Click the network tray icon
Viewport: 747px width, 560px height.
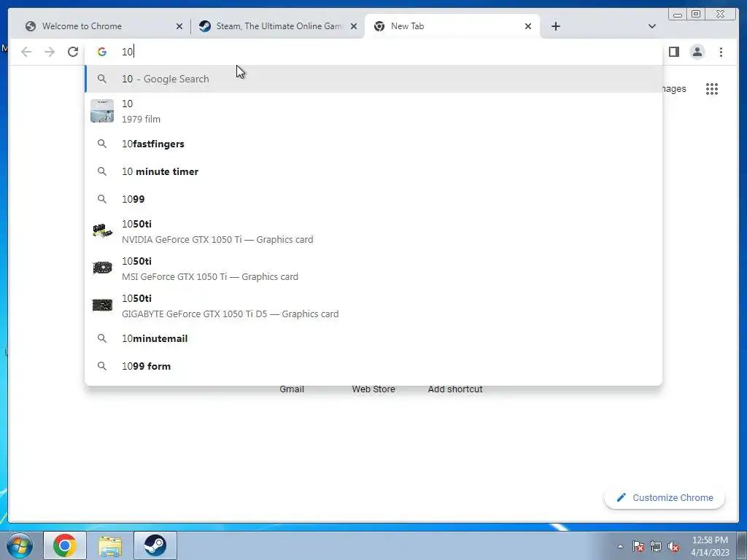[656, 546]
